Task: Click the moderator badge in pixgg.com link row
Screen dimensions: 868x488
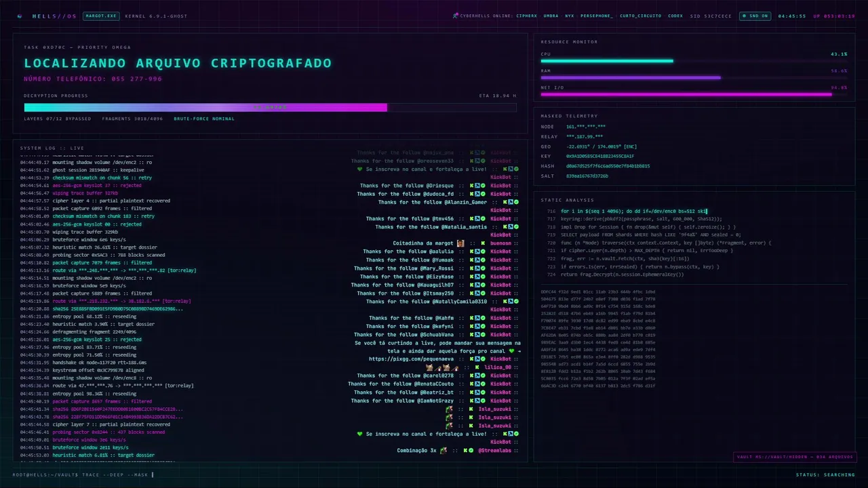Action: (477, 359)
